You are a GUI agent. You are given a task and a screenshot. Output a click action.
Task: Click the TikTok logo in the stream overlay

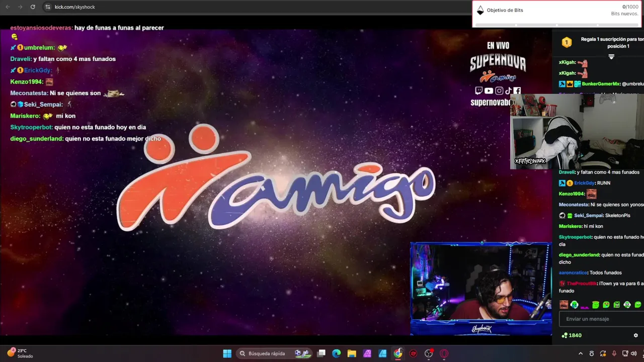tap(508, 90)
